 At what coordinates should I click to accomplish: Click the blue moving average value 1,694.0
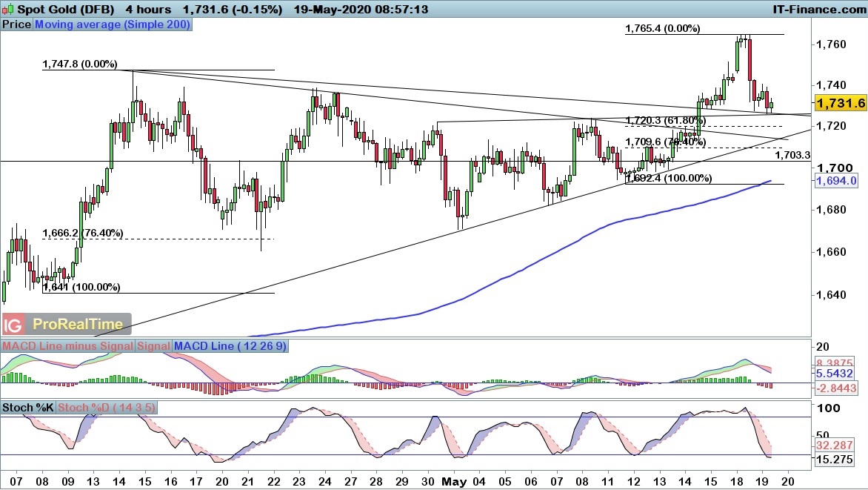coord(836,180)
